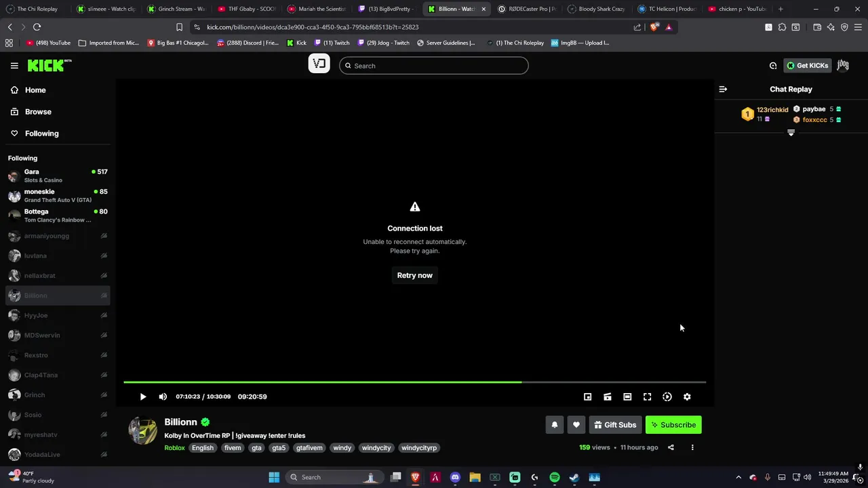Toggle video mute with speaker icon
The image size is (868, 488).
click(163, 396)
